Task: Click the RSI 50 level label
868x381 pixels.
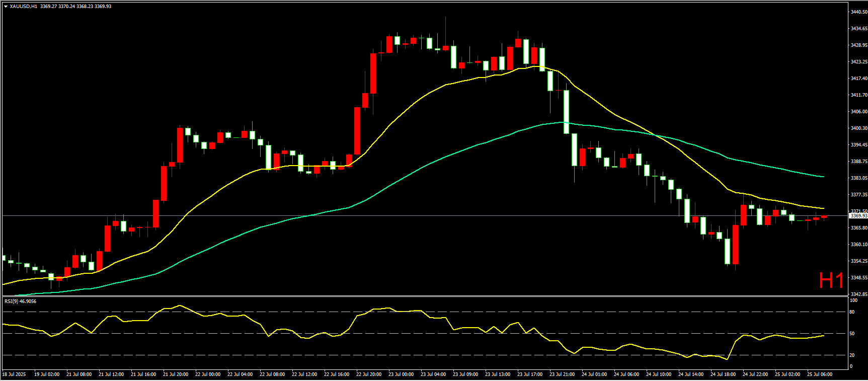Action: pos(852,334)
